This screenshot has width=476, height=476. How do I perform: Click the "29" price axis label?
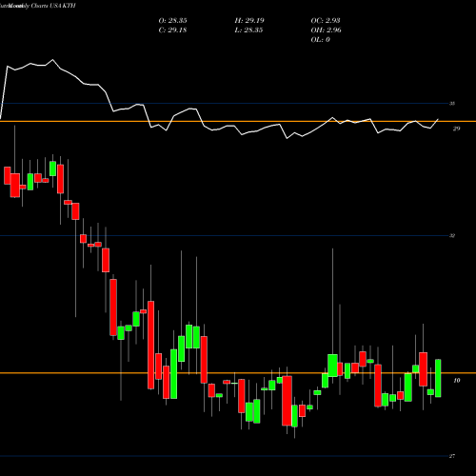coord(456,129)
